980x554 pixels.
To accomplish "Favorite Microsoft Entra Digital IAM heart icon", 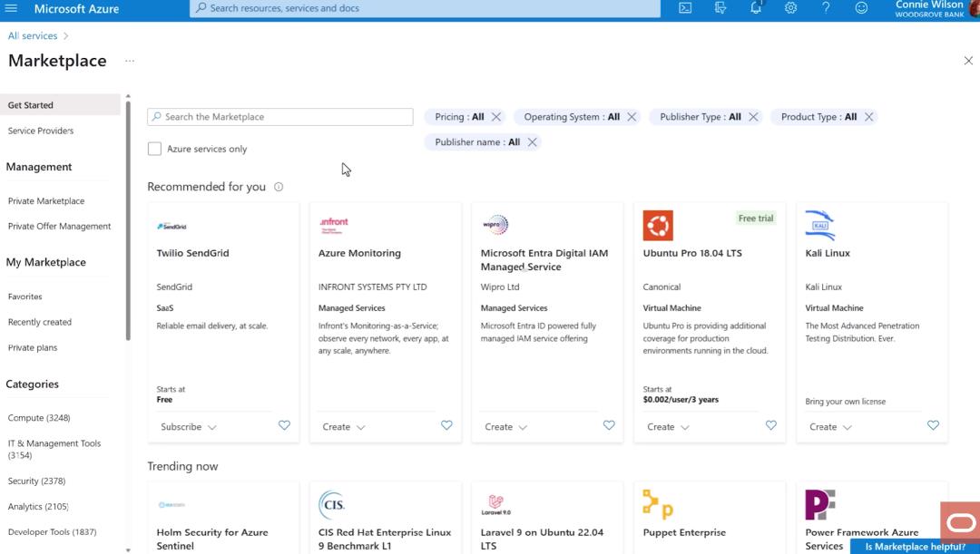I will [609, 425].
